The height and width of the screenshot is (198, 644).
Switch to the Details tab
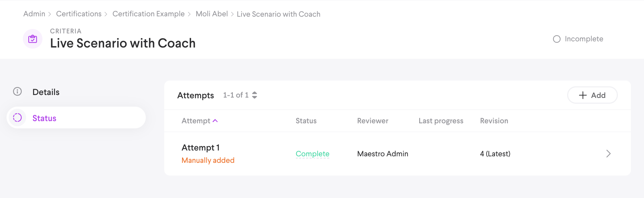click(x=46, y=92)
